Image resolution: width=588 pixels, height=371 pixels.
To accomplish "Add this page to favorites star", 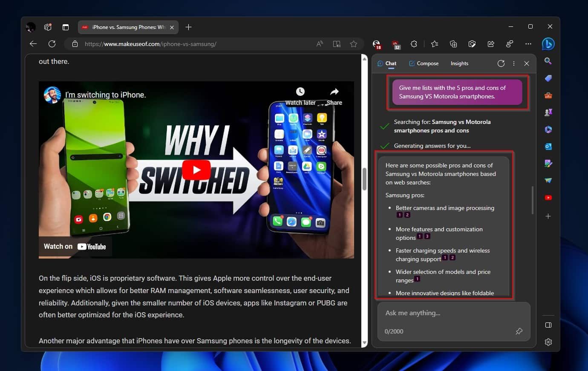I will point(354,44).
